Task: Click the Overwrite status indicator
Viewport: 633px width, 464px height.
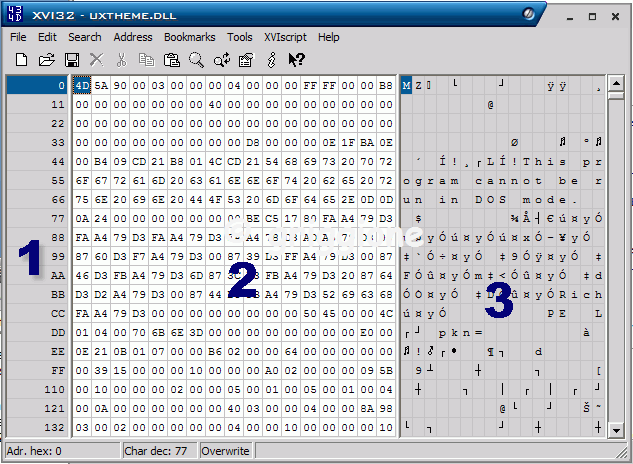Action: 225,451
